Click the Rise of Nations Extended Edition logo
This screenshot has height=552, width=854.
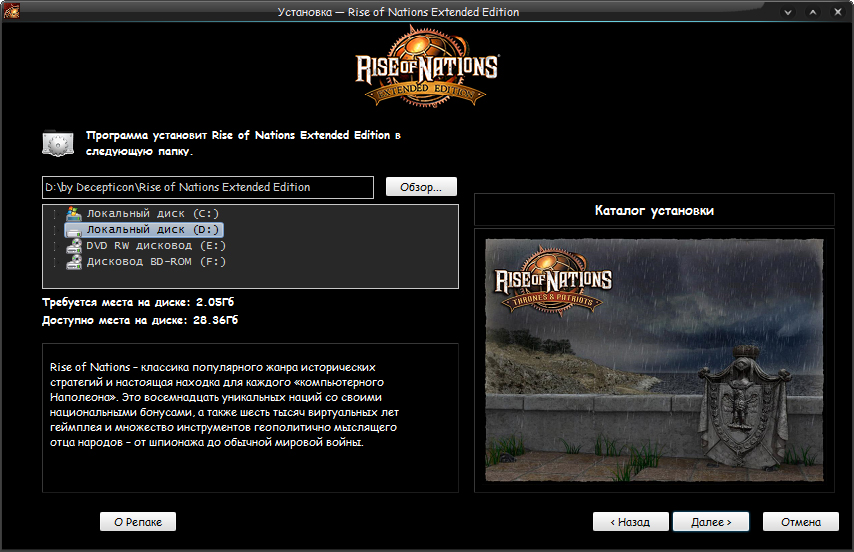pyautogui.click(x=427, y=68)
